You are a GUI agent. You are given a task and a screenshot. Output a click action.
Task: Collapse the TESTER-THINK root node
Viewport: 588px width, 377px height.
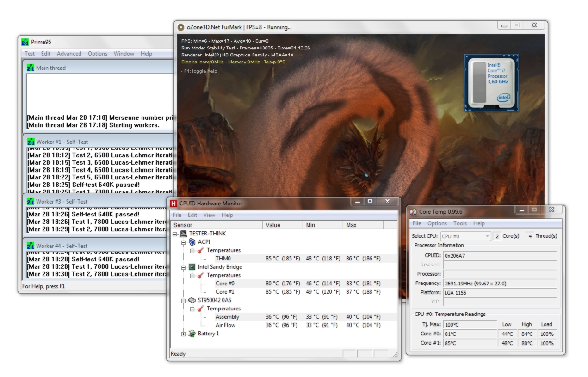pos(175,234)
